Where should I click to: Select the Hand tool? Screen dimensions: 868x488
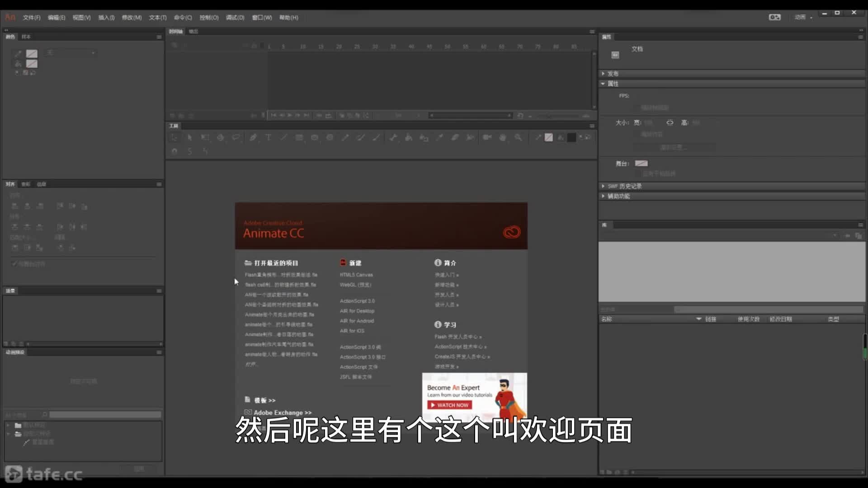tap(503, 137)
